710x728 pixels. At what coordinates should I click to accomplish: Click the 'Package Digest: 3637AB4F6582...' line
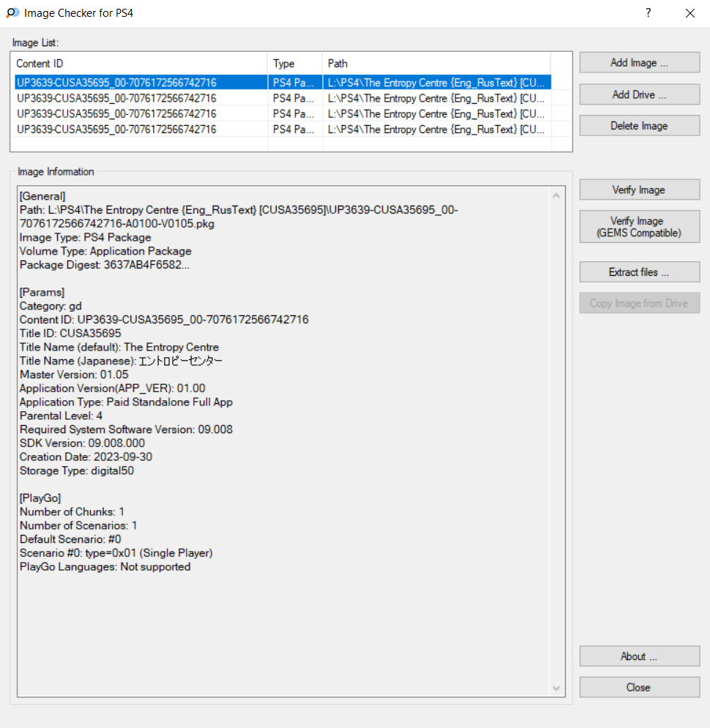pyautogui.click(x=105, y=265)
